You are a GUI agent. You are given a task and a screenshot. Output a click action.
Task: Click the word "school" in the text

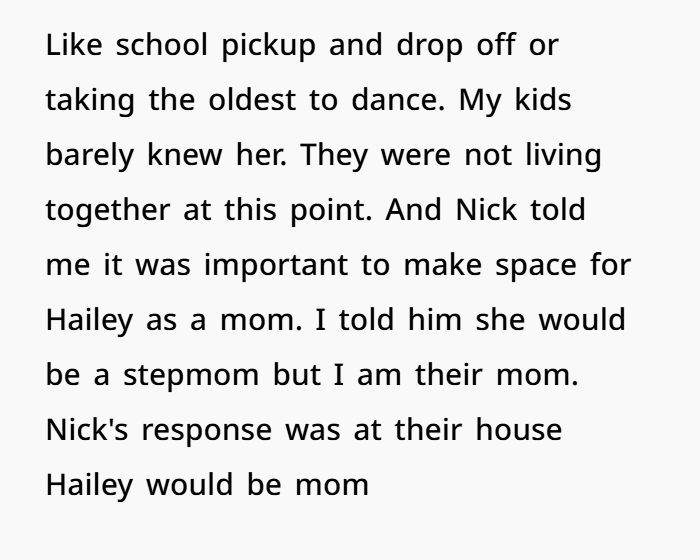tap(163, 46)
